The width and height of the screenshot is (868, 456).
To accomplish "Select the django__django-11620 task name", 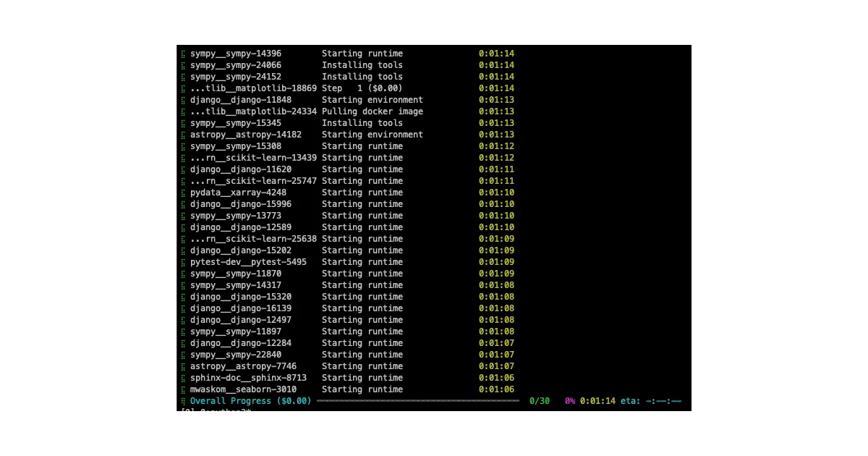I will click(x=241, y=169).
